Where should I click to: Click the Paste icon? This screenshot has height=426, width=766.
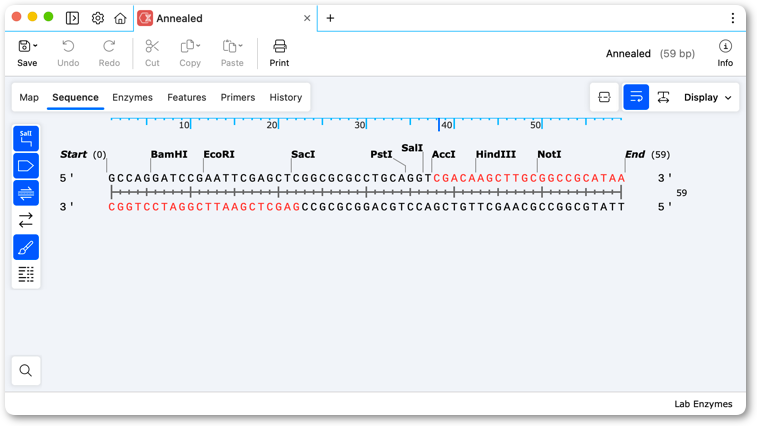pyautogui.click(x=229, y=46)
